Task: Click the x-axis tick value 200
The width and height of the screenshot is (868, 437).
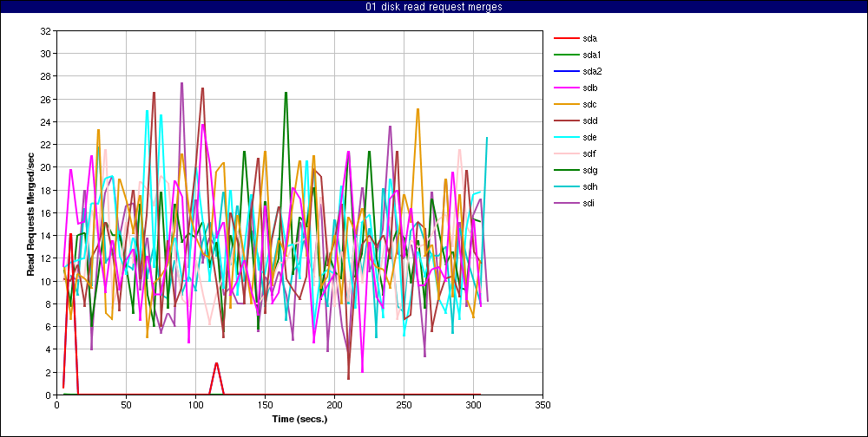Action: click(334, 405)
